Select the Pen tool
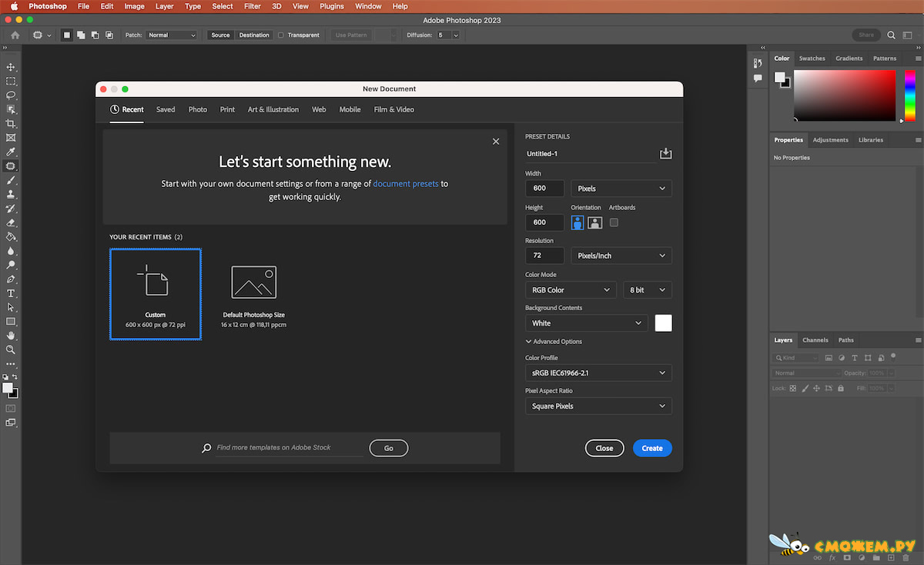Viewport: 924px width, 565px height. [x=11, y=279]
